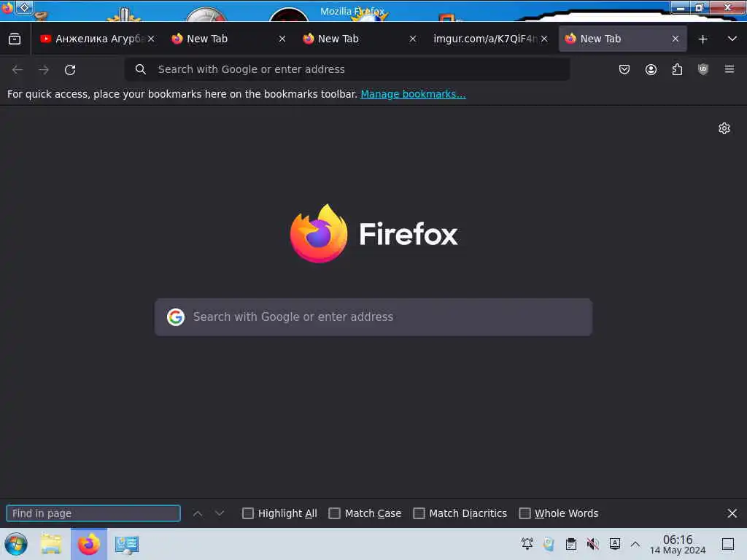The height and width of the screenshot is (560, 747).
Task: Close the active New Tab
Action: [x=675, y=39]
